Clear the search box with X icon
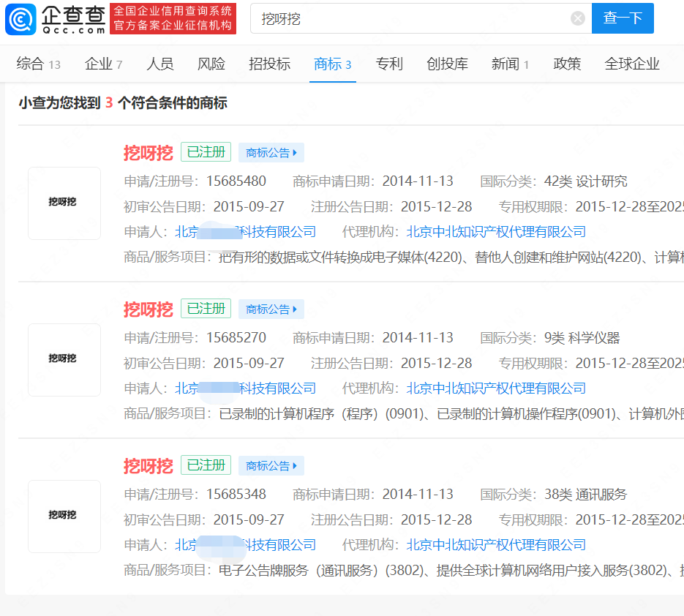The height and width of the screenshot is (616, 684). click(578, 19)
